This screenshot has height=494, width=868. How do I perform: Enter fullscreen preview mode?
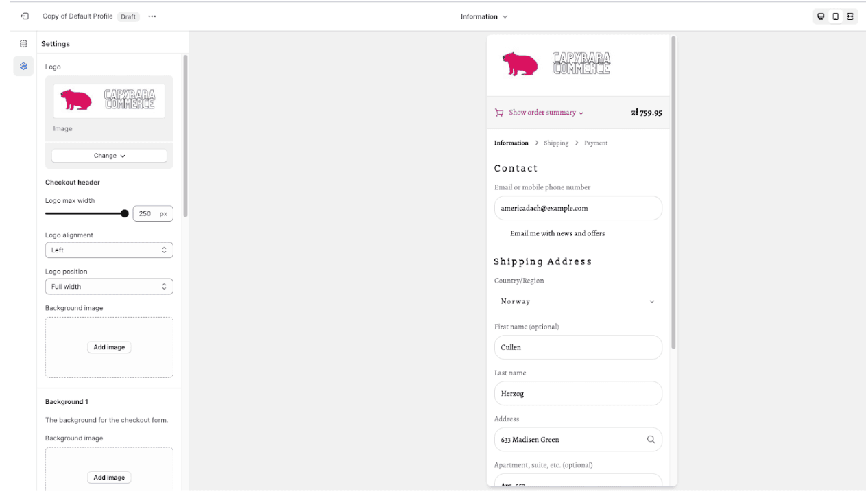click(x=850, y=16)
